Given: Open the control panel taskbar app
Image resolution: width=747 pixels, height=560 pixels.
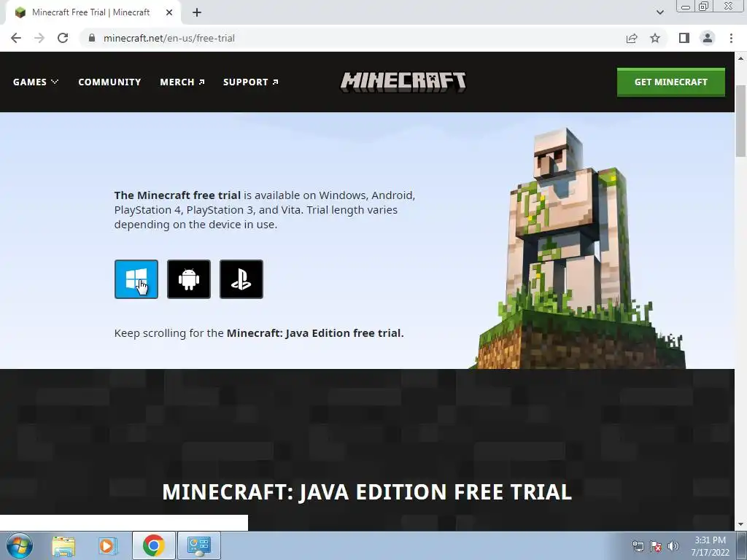Looking at the screenshot, I should pos(198,545).
